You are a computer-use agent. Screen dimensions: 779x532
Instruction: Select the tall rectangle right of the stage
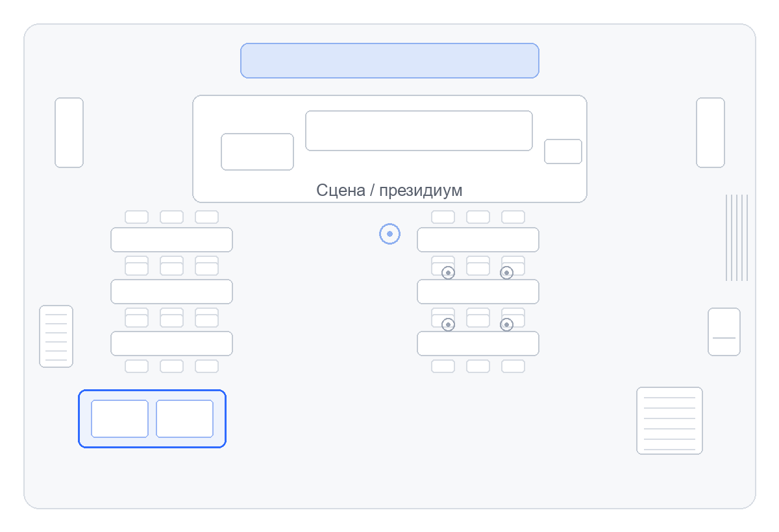710,132
